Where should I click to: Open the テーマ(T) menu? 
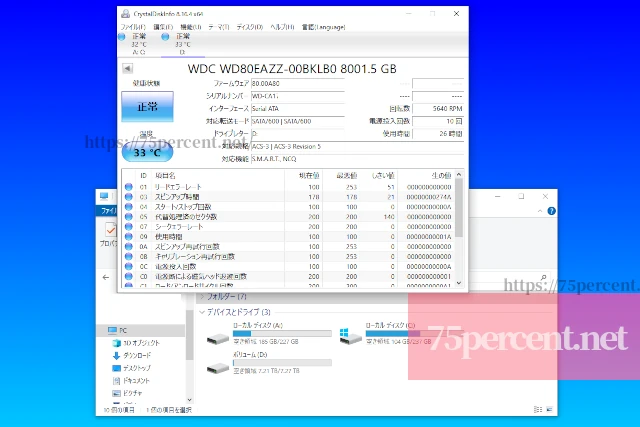pyautogui.click(x=218, y=27)
